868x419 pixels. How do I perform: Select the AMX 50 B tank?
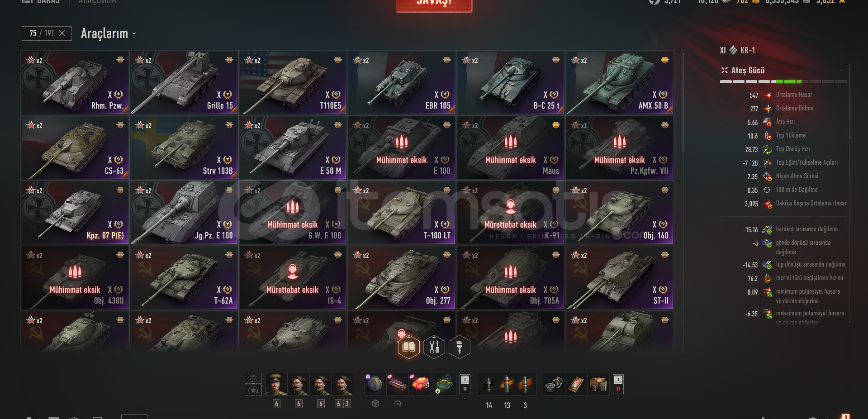click(x=619, y=82)
